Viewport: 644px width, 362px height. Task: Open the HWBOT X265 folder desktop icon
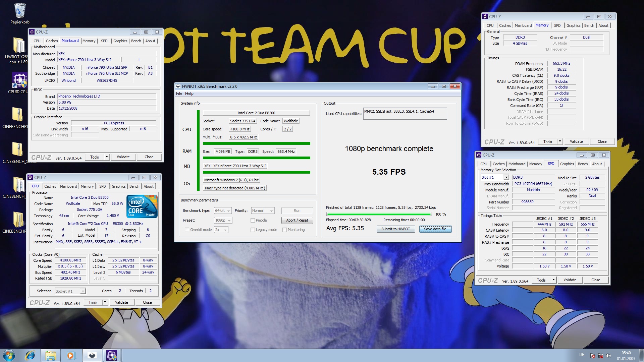(18, 50)
